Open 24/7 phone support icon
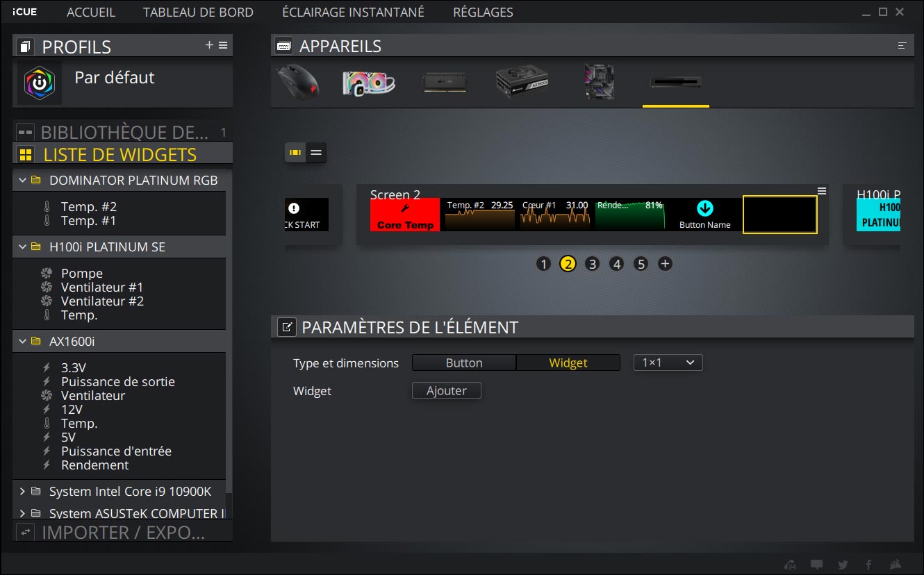Viewport: 924px width, 575px height. point(791,565)
